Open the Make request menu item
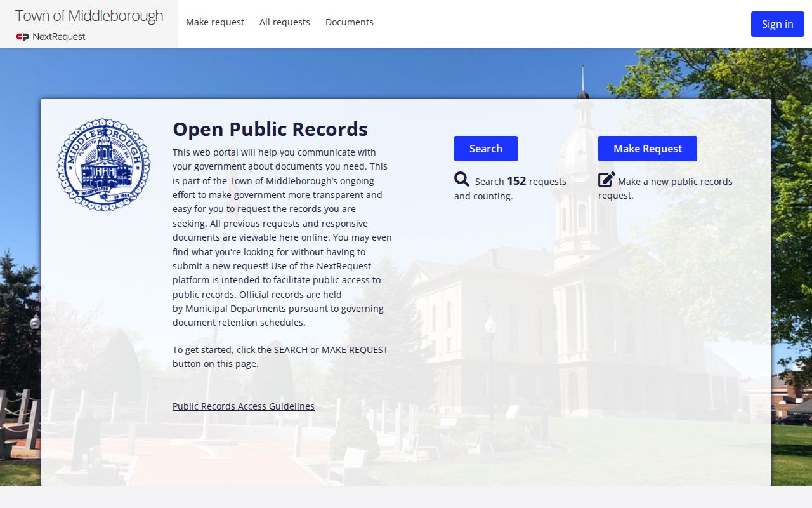The image size is (812, 508). pos(215,22)
